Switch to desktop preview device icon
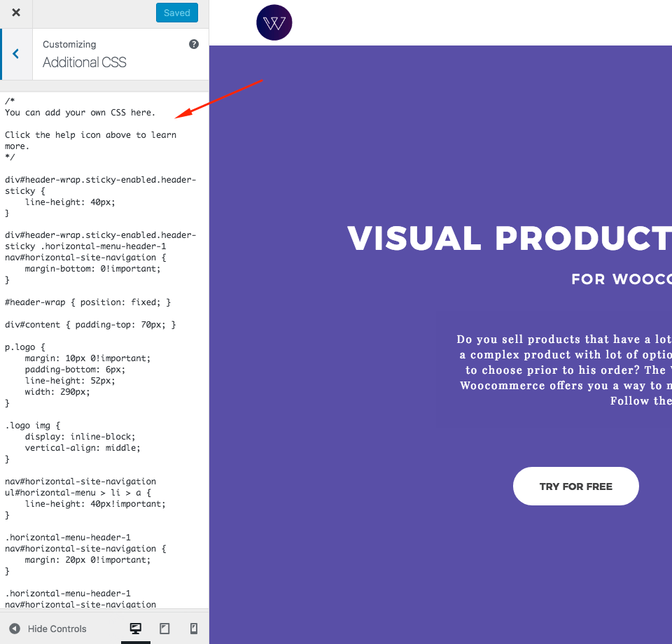 (135, 629)
